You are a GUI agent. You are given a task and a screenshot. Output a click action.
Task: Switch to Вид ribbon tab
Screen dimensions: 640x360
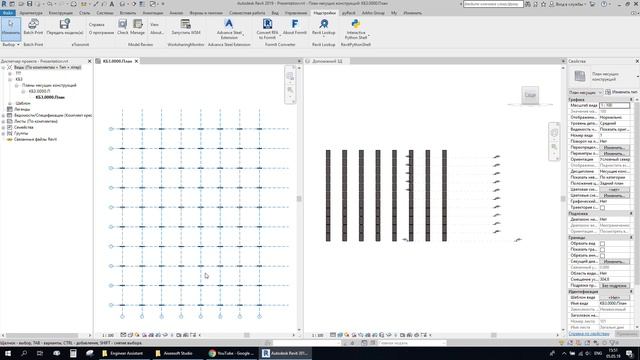coord(275,13)
